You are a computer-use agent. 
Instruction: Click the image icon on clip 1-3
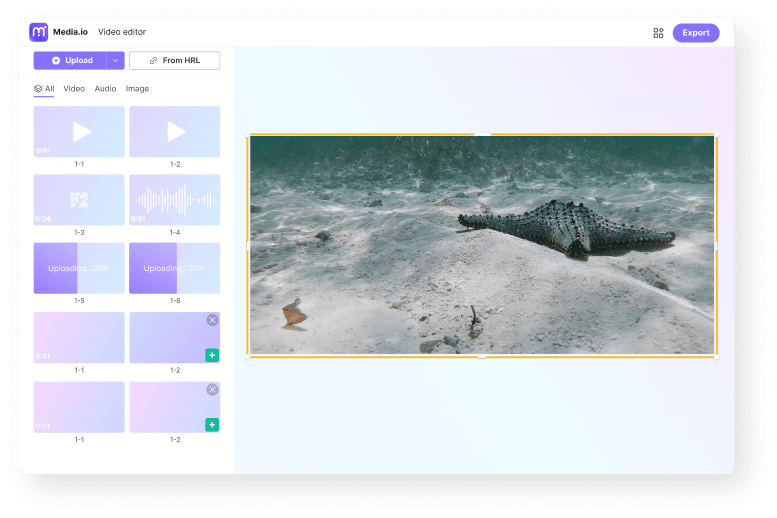tap(79, 200)
